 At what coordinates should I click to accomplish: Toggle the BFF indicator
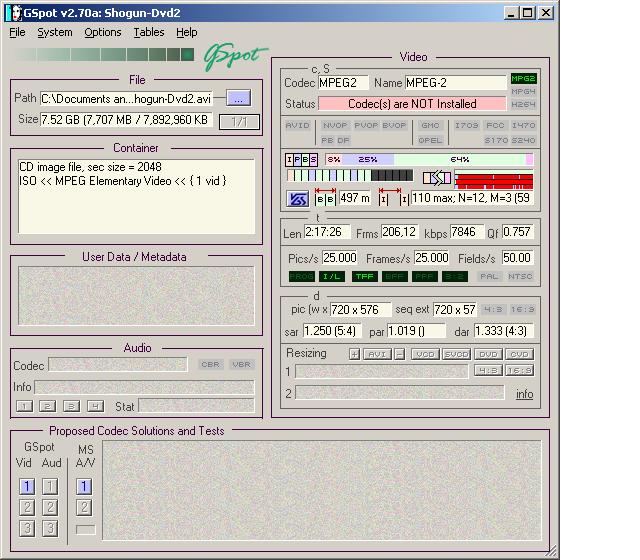pos(394,276)
